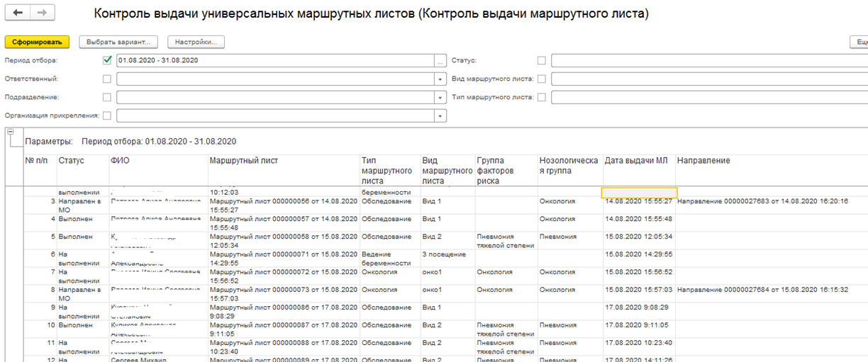Enable the Статус filter checkbox
Image resolution: width=868 pixels, height=362 pixels.
point(542,60)
